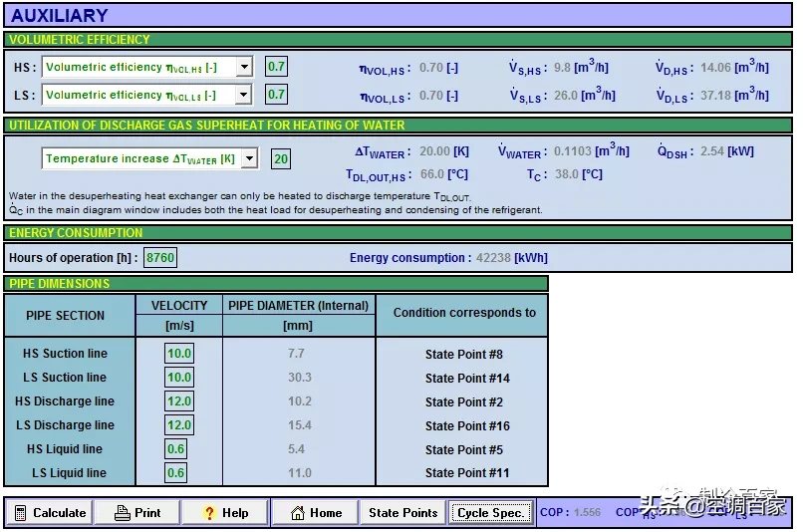The height and width of the screenshot is (532, 803).
Task: Click the PIPE DIMENSIONS section header
Action: point(276,284)
